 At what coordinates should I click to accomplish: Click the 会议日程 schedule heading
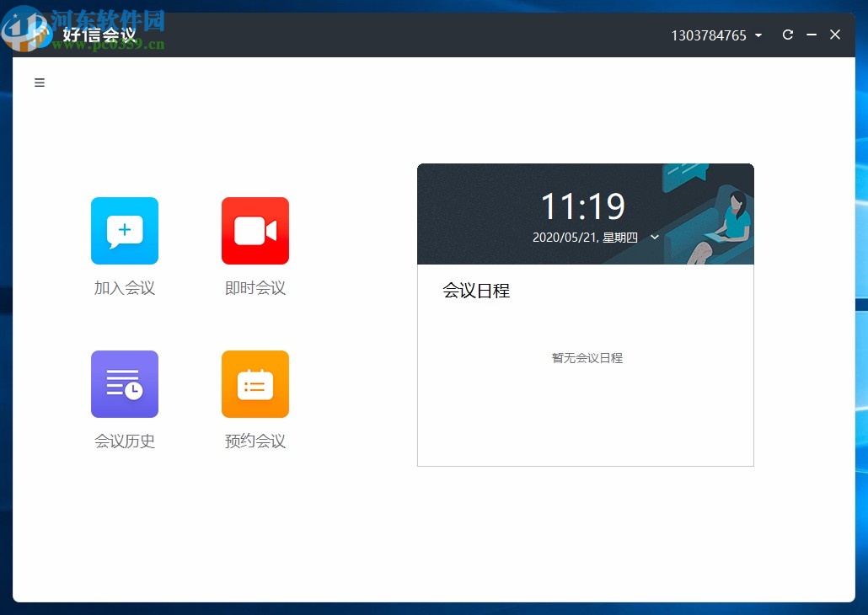click(x=476, y=290)
